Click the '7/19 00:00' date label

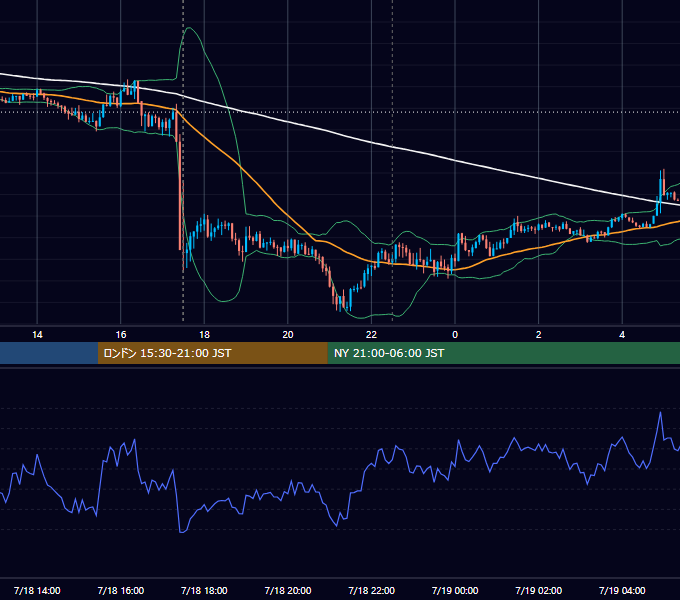pos(455,590)
